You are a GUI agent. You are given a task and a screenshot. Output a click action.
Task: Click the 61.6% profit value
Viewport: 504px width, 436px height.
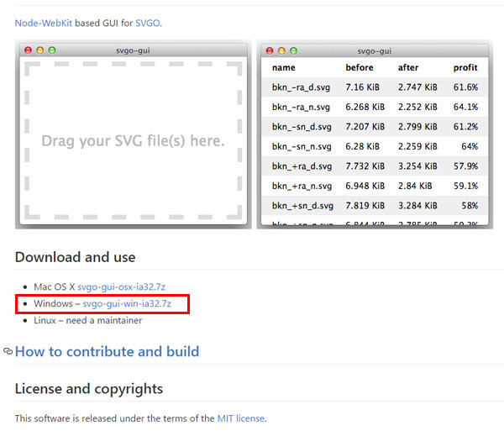pyautogui.click(x=465, y=87)
